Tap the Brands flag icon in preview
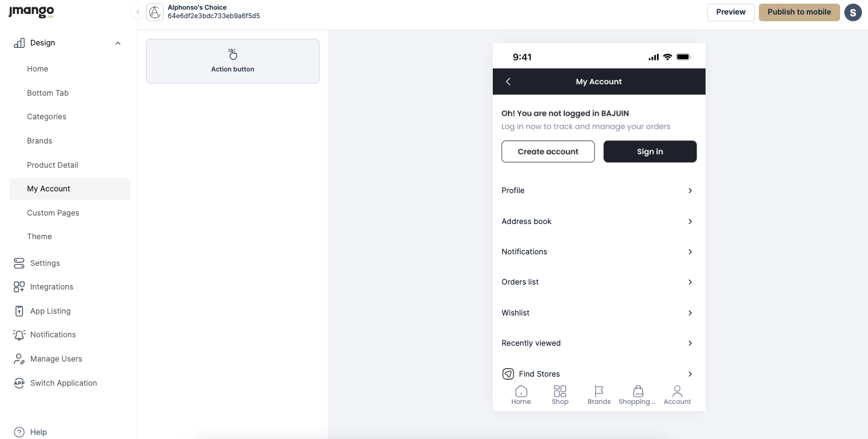Screen dimensions: 868x439 (599, 392)
